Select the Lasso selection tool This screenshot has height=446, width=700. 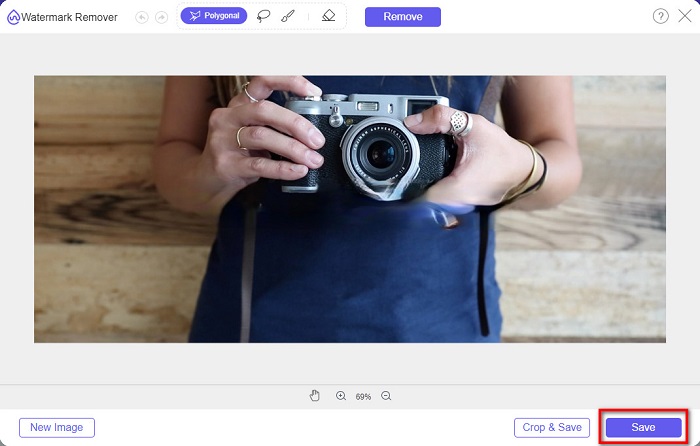(264, 16)
